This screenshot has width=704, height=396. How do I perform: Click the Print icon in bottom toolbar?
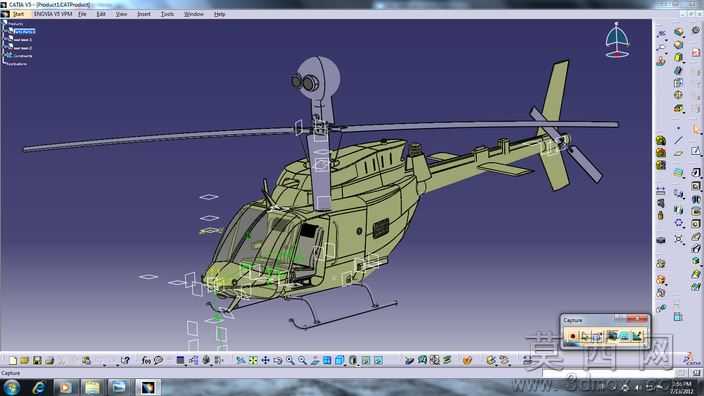(49, 361)
